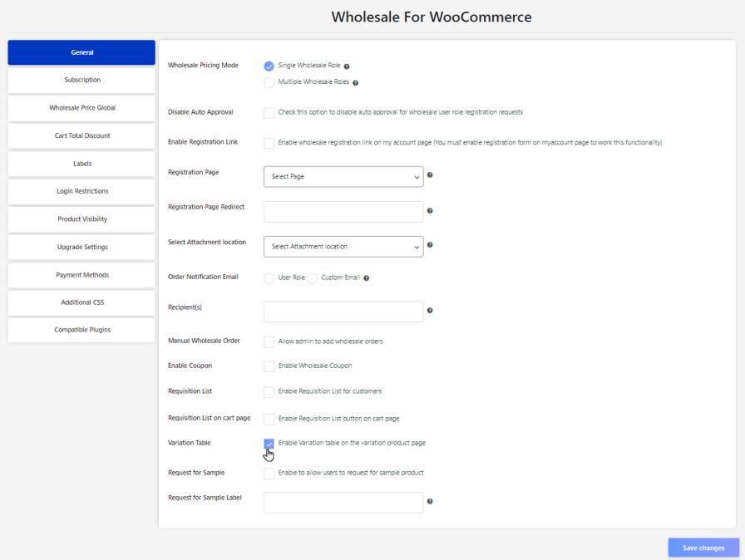Enable Manual Wholesale Order checkbox
The height and width of the screenshot is (560, 745).
click(269, 341)
